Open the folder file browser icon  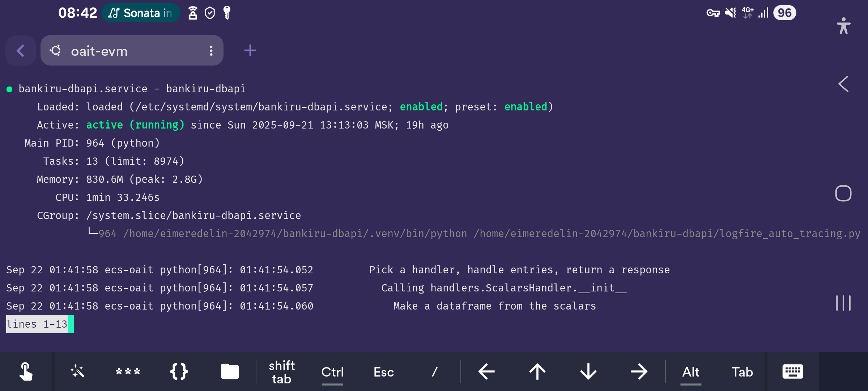pyautogui.click(x=230, y=372)
